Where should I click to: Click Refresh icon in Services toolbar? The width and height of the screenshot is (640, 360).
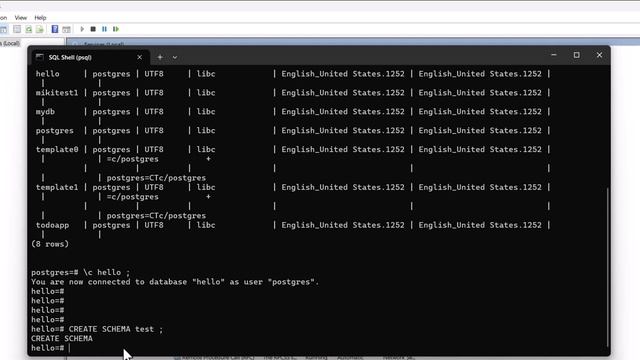coord(29,29)
